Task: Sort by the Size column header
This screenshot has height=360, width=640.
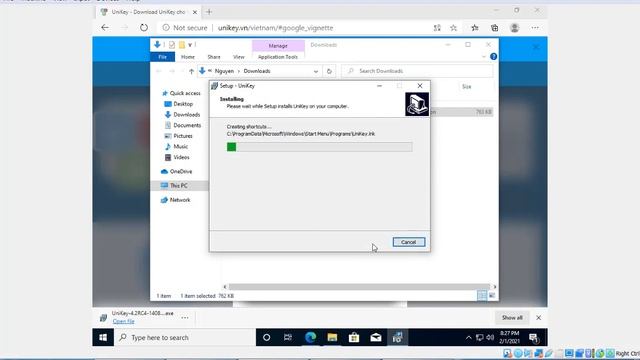Action: pyautogui.click(x=467, y=87)
